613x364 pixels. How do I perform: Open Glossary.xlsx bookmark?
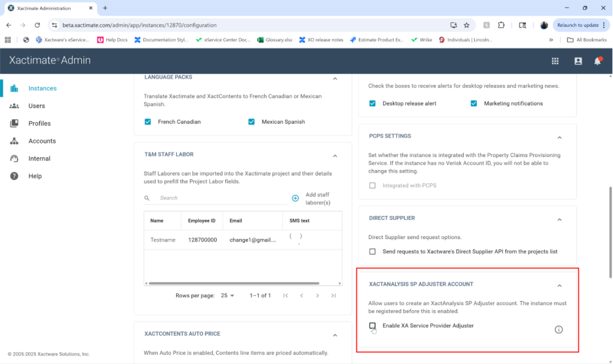point(274,40)
